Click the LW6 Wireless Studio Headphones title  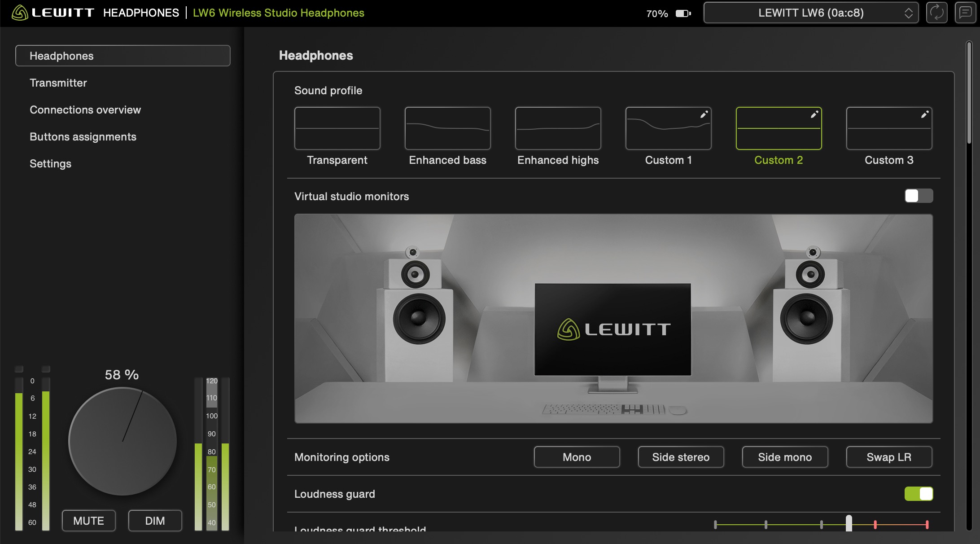279,13
